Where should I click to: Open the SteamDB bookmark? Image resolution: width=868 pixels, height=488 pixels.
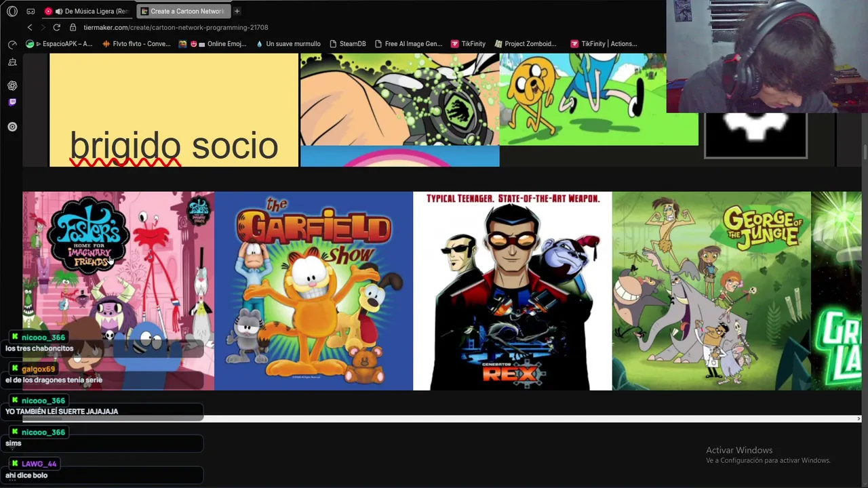coord(348,43)
